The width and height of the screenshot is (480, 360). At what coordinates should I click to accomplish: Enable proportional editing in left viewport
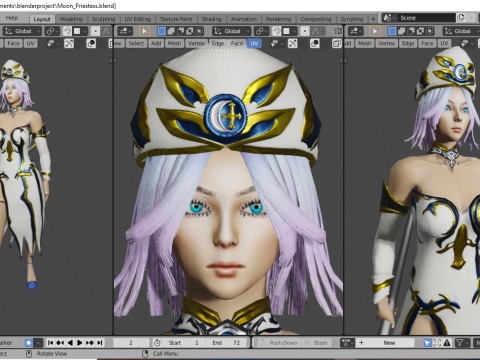point(95,31)
